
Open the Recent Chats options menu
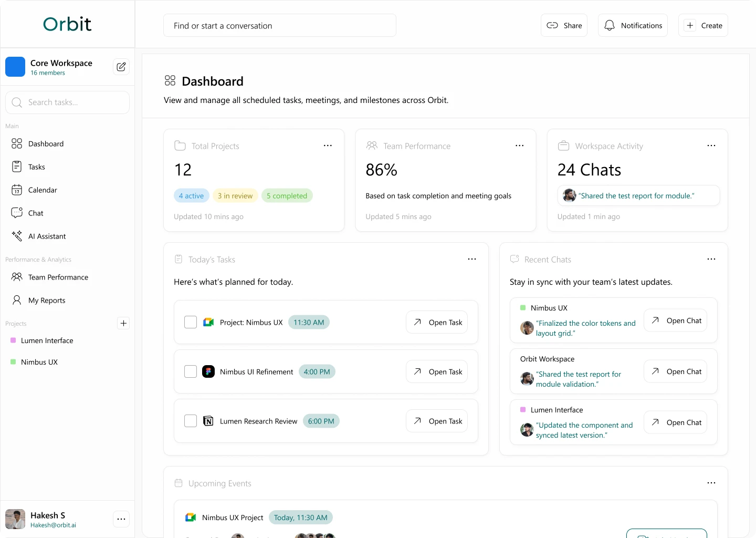point(711,259)
